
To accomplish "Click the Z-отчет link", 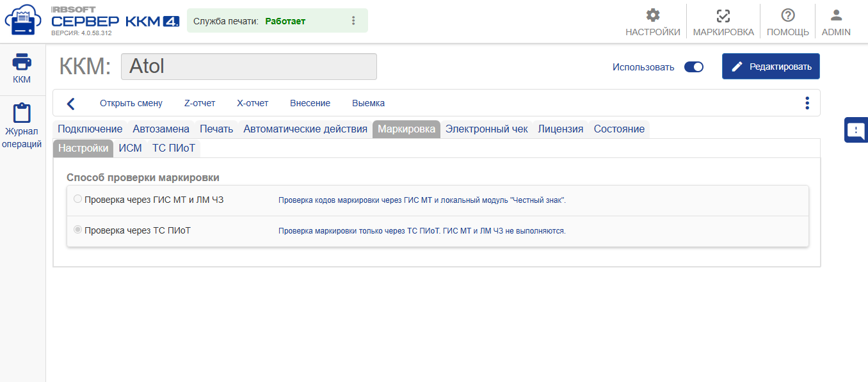I will pyautogui.click(x=199, y=102).
